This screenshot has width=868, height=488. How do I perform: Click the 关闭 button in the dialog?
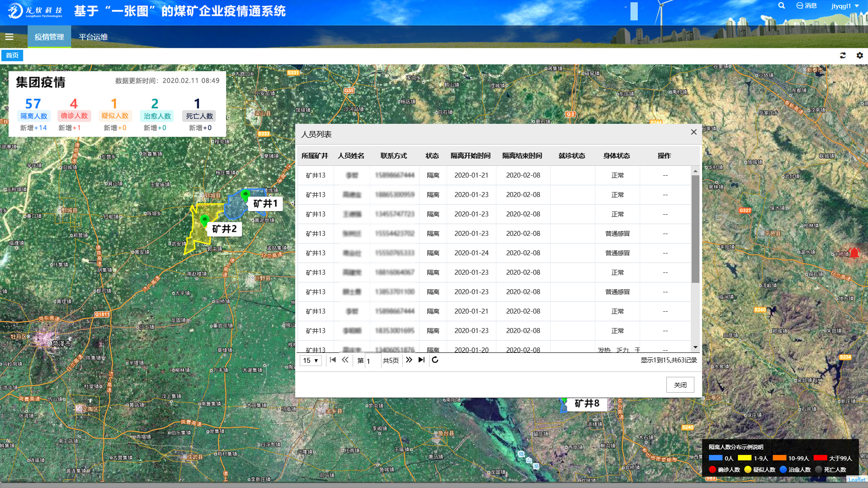tap(680, 385)
